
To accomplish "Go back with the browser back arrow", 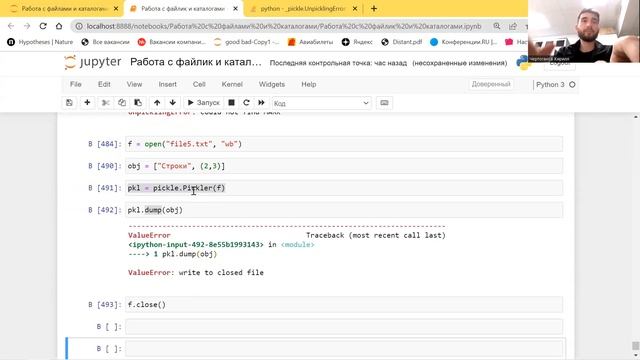I will click(11, 26).
